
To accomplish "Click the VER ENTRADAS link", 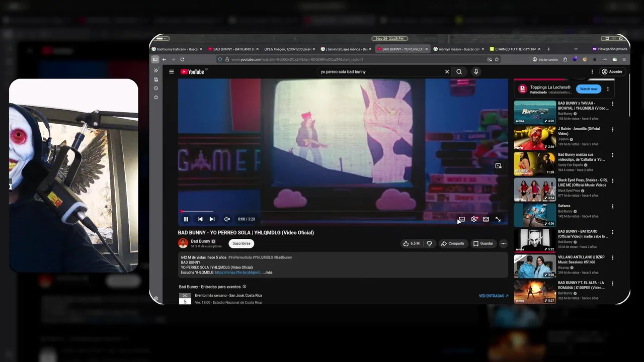I will [494, 296].
